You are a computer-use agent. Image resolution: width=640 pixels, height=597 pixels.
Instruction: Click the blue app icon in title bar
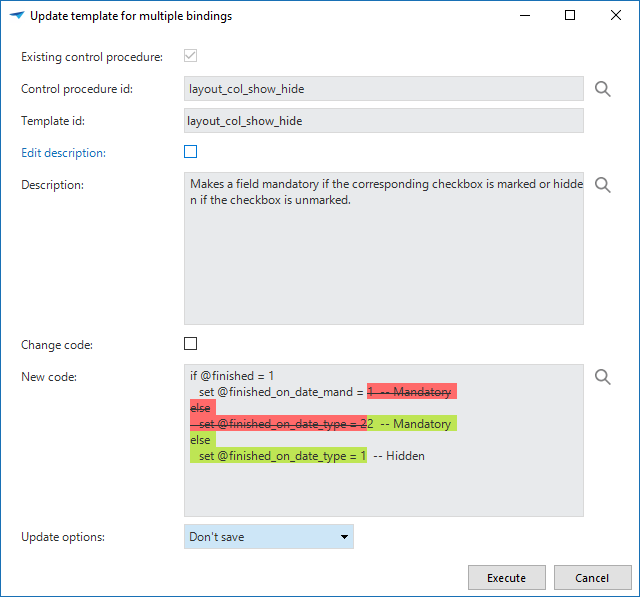click(x=16, y=16)
